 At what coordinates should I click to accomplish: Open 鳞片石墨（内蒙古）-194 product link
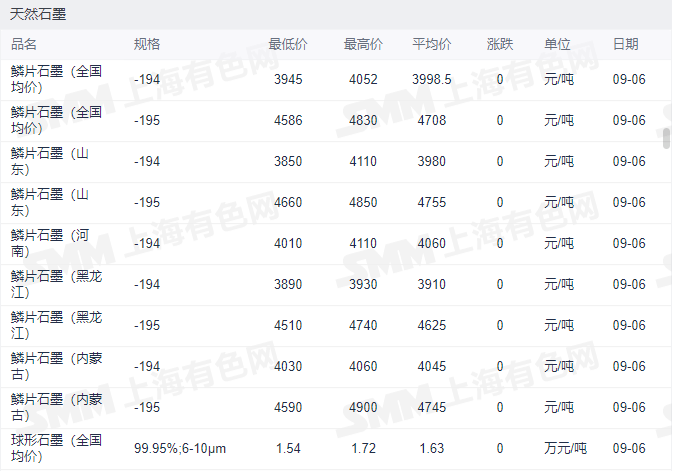pyautogui.click(x=56, y=366)
